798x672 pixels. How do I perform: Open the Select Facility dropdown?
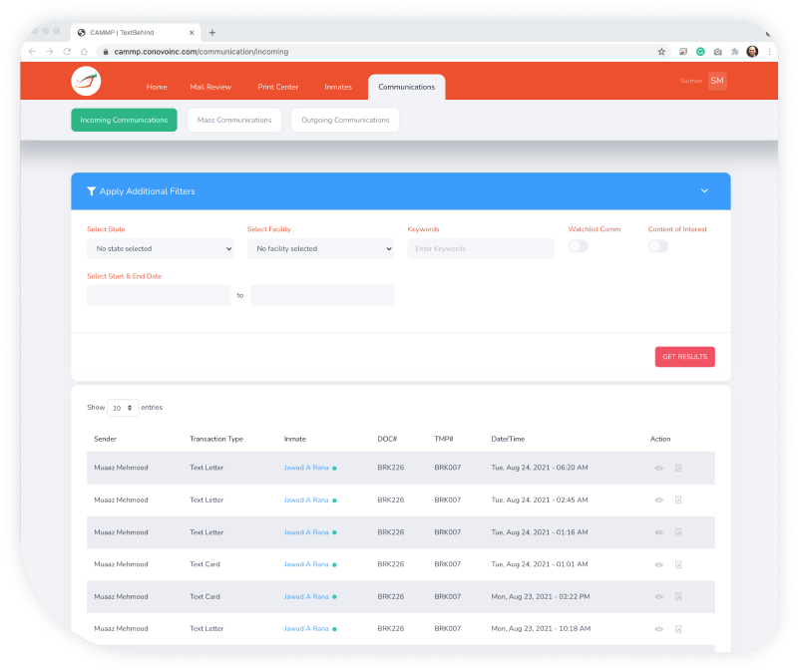[320, 249]
